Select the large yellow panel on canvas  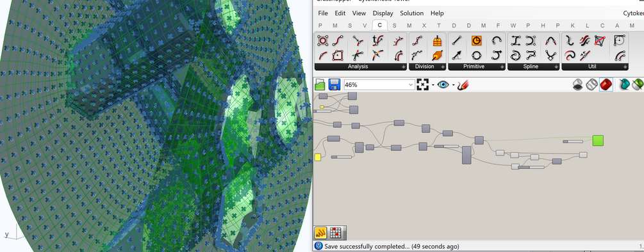point(317,157)
